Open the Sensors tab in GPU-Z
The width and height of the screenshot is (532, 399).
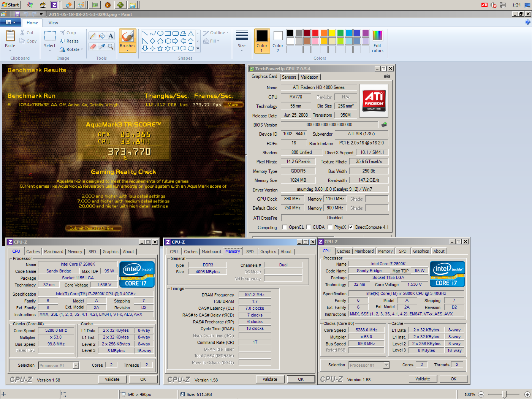[x=289, y=77]
